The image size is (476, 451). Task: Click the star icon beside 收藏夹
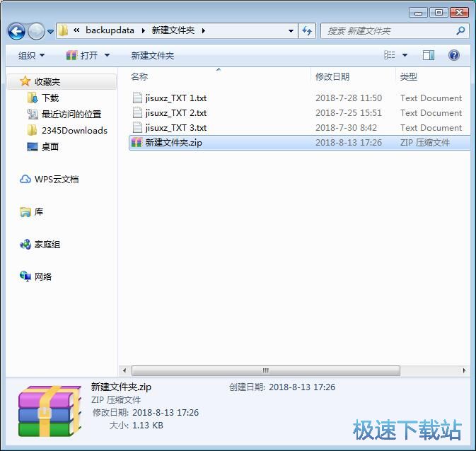pyautogui.click(x=25, y=81)
